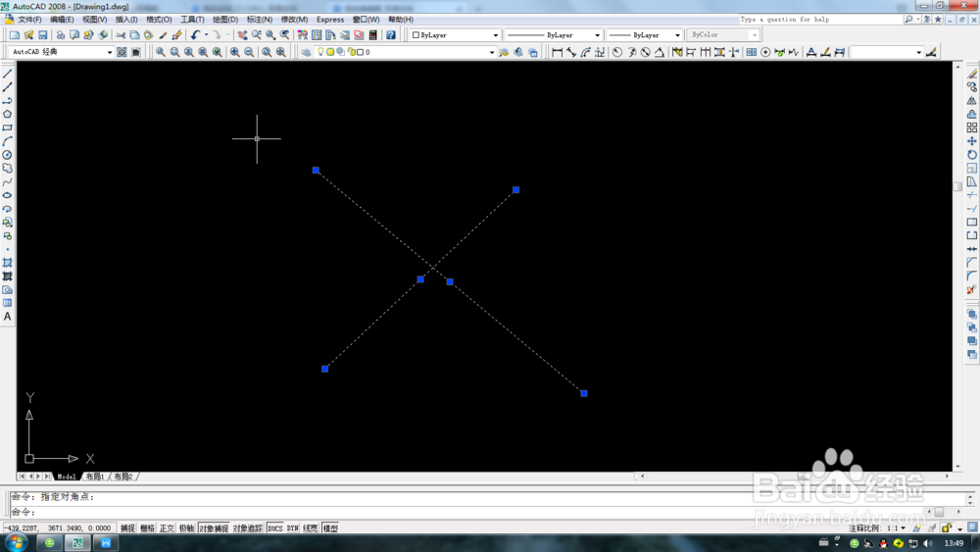This screenshot has height=552, width=980.
Task: Select the Arc draw tool
Action: coord(8,141)
